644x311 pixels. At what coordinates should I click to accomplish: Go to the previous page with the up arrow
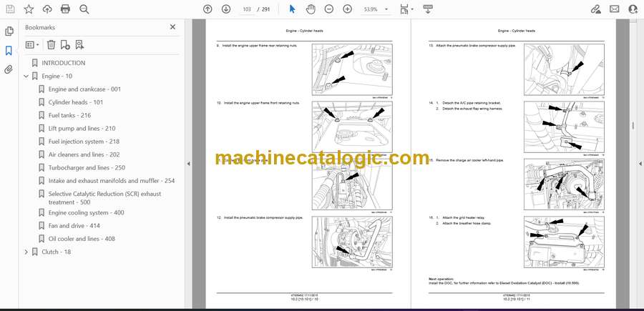point(208,9)
